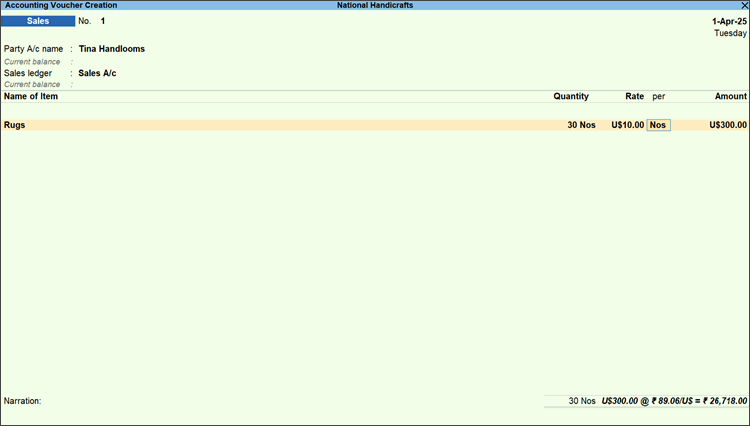This screenshot has width=750, height=426.
Task: Click the National Handicrafts company title
Action: click(x=375, y=6)
